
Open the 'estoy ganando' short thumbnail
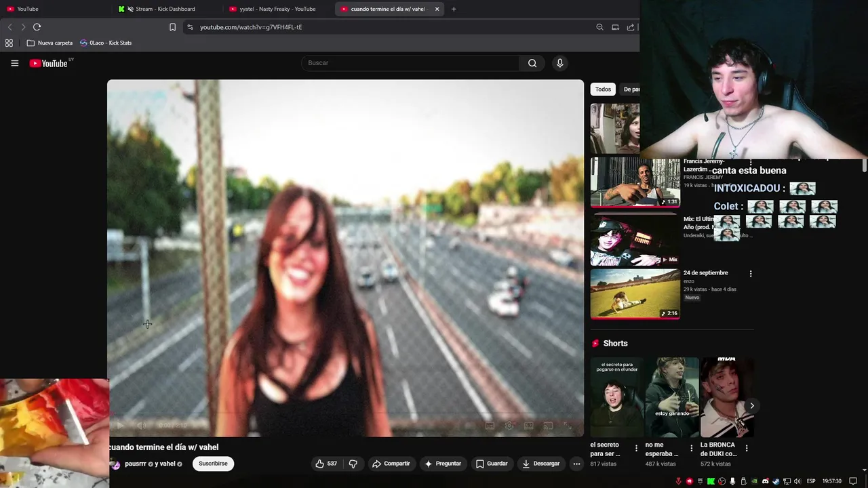tap(671, 398)
